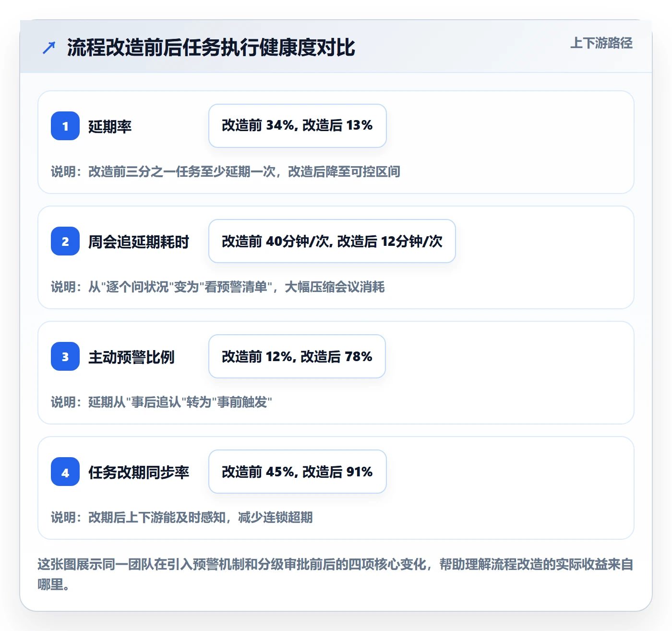This screenshot has width=672, height=631.
Task: Click the note 改期后上下游能及时感知
Action: [x=182, y=517]
